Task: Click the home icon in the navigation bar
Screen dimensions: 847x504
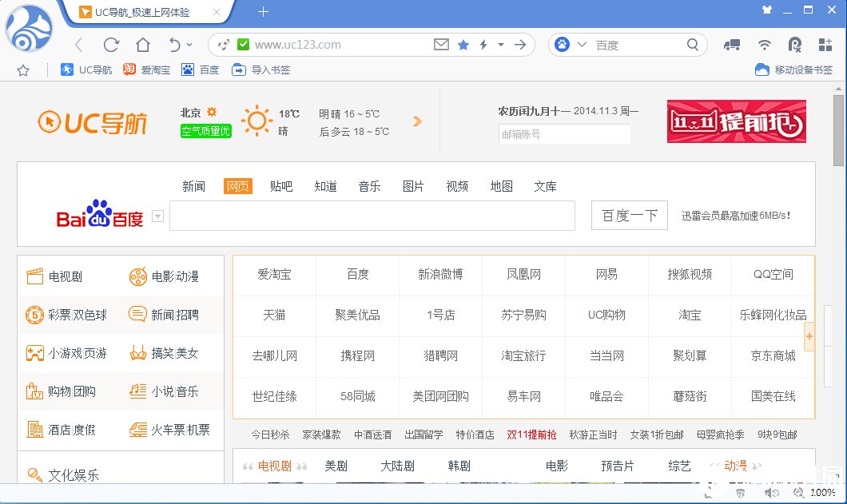Action: [x=144, y=45]
